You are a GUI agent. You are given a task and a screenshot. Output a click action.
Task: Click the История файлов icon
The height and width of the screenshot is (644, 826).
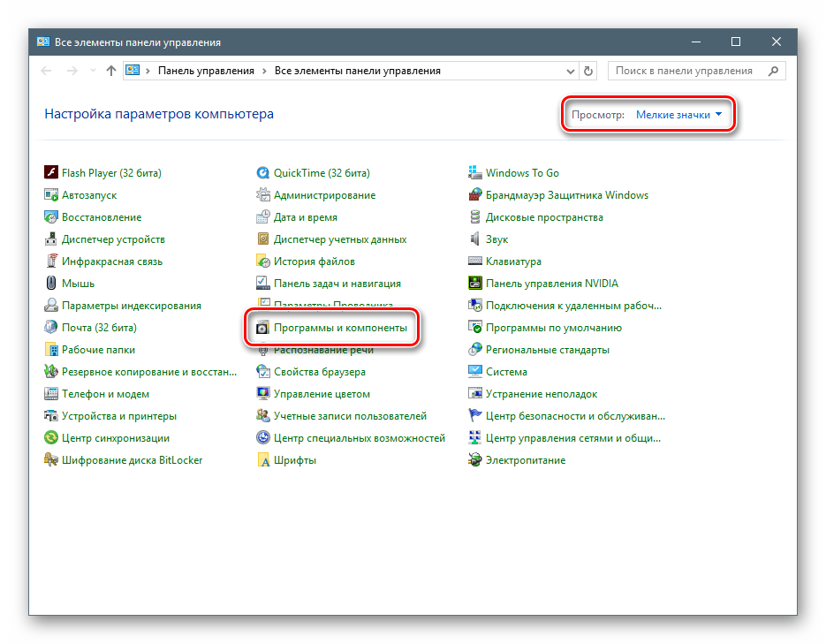point(263,261)
